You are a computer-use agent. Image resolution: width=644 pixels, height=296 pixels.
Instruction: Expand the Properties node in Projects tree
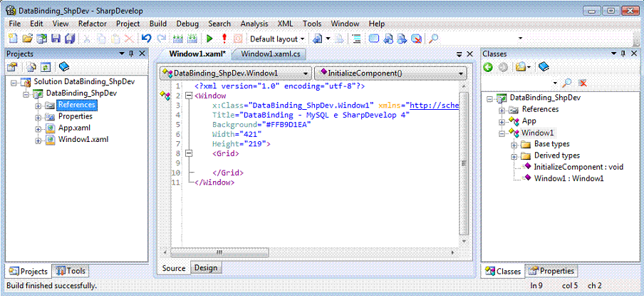point(39,117)
